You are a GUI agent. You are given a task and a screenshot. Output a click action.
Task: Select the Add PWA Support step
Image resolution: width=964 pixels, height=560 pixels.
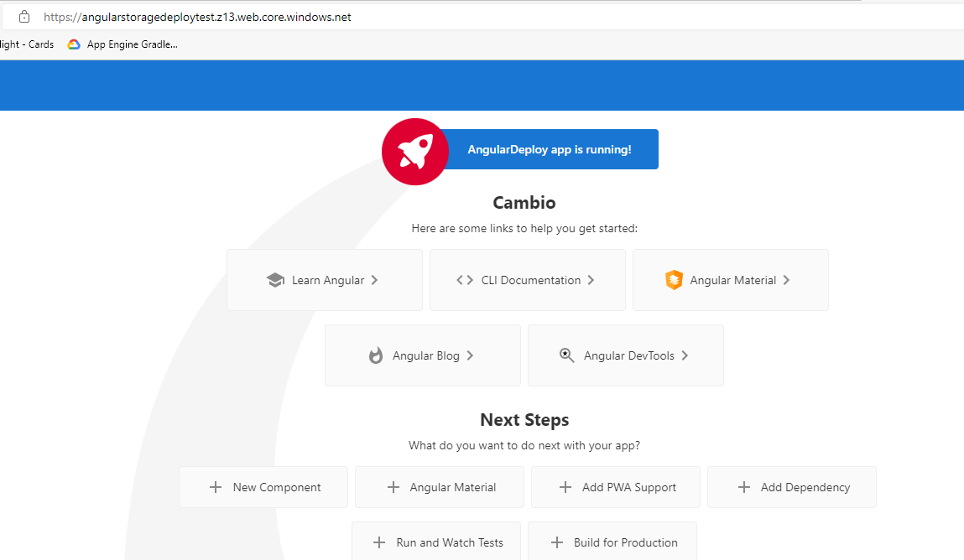tap(615, 487)
